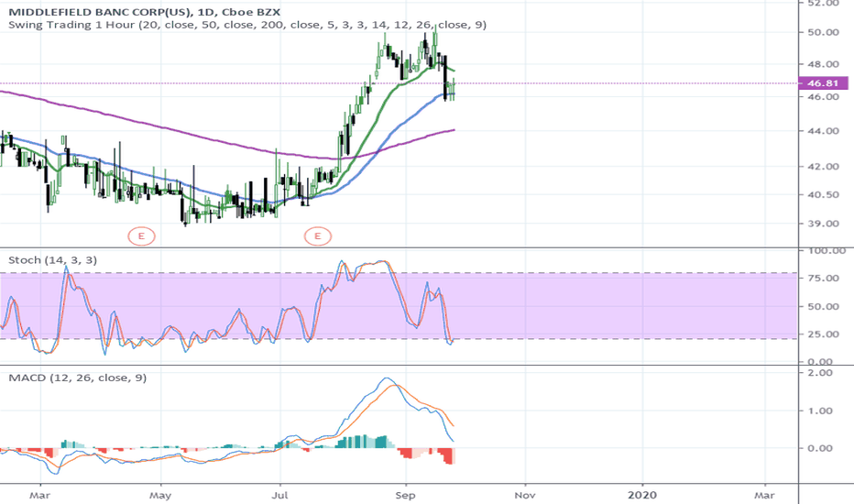This screenshot has height=504, width=854.
Task: Select the 46.81 current price label
Action: (x=823, y=83)
